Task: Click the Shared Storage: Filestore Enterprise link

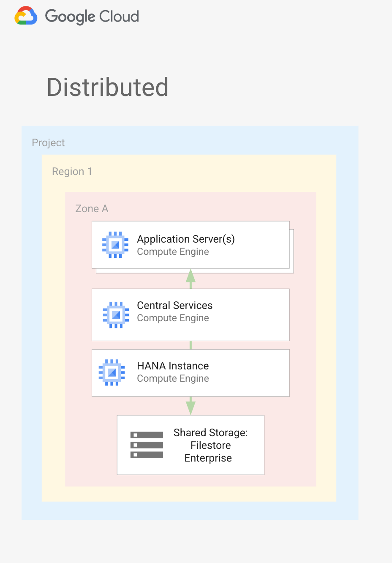Action: click(x=210, y=445)
